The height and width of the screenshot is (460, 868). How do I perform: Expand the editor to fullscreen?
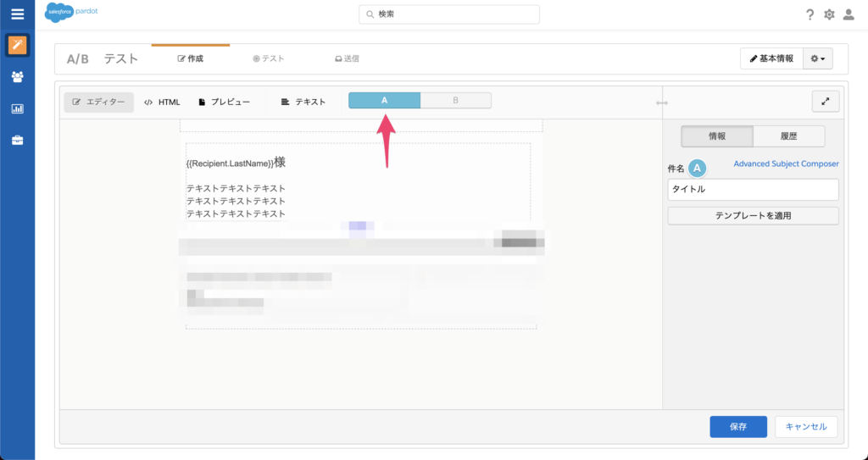[x=825, y=101]
